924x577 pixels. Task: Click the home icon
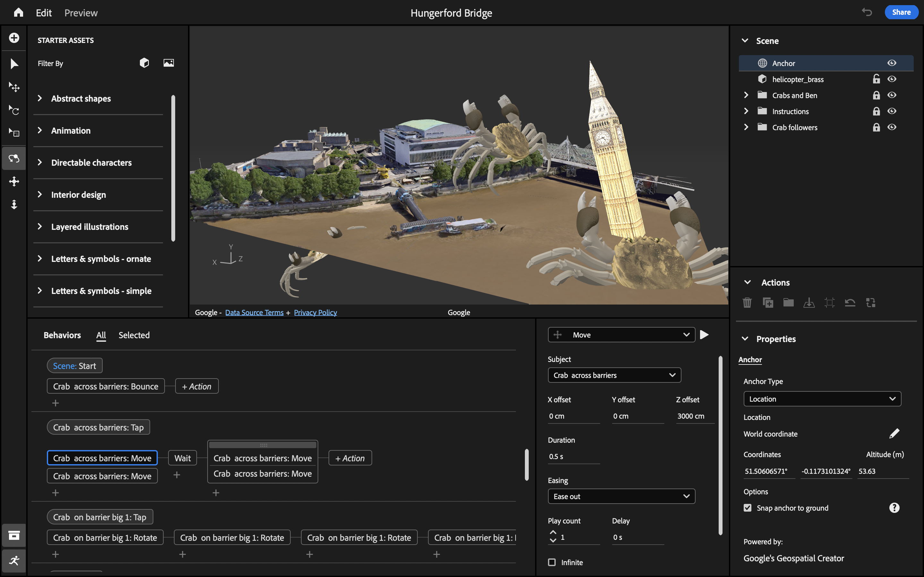(18, 13)
